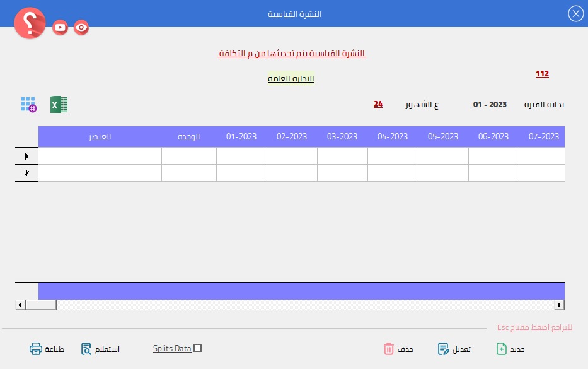Open the blue grid calculator icon
The image size is (588, 369).
click(28, 105)
